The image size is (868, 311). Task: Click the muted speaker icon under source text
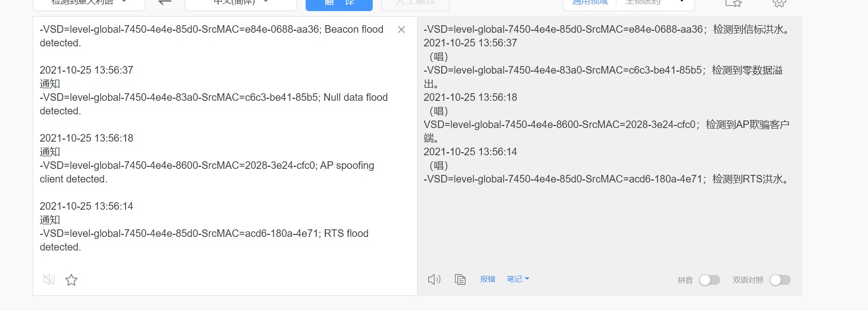[49, 280]
